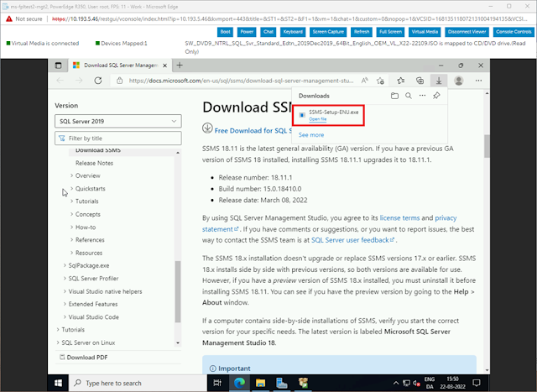Expand the How-to node
The height and width of the screenshot is (392, 537).
tap(71, 227)
